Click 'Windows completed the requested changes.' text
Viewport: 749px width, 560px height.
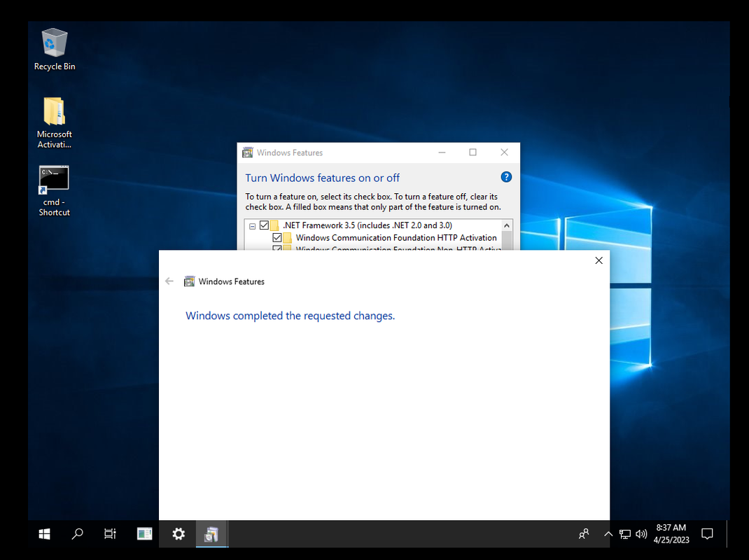point(290,316)
